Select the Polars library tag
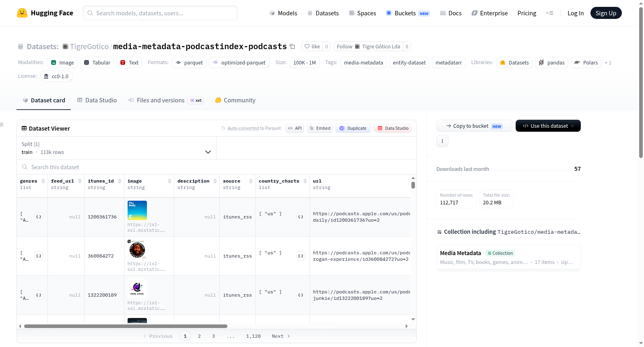The image size is (644, 347). coord(586,62)
